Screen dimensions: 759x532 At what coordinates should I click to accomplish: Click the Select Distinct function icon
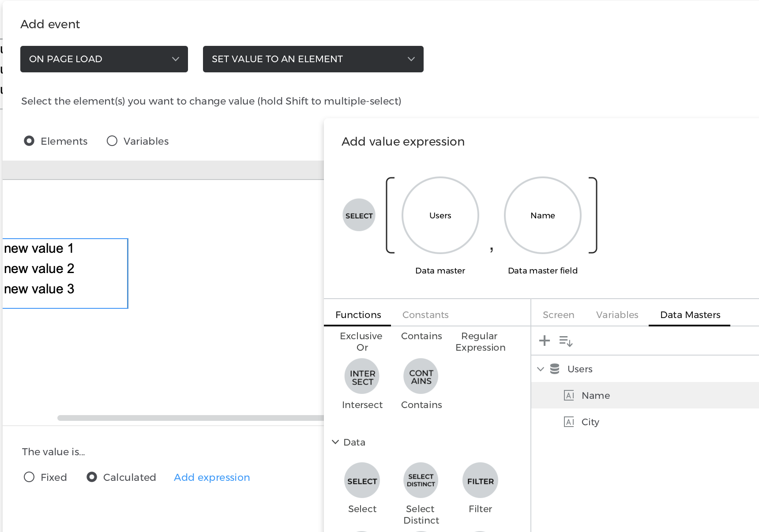coord(421,480)
